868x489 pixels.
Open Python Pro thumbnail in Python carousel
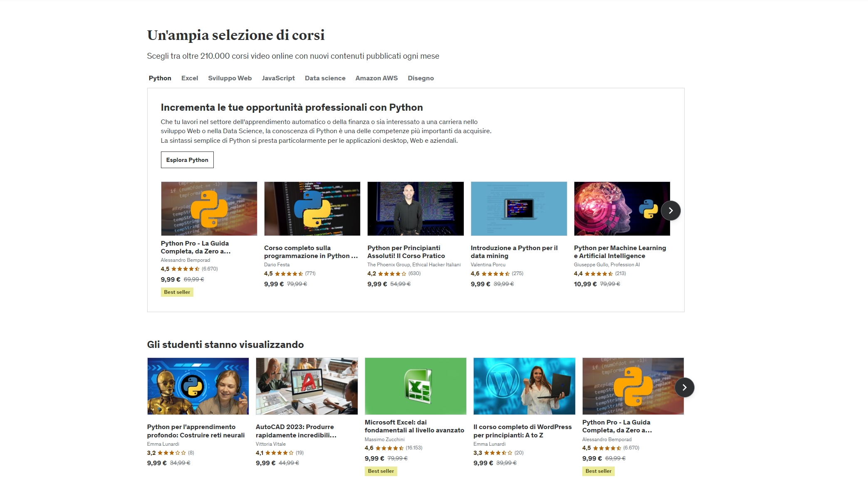point(209,209)
